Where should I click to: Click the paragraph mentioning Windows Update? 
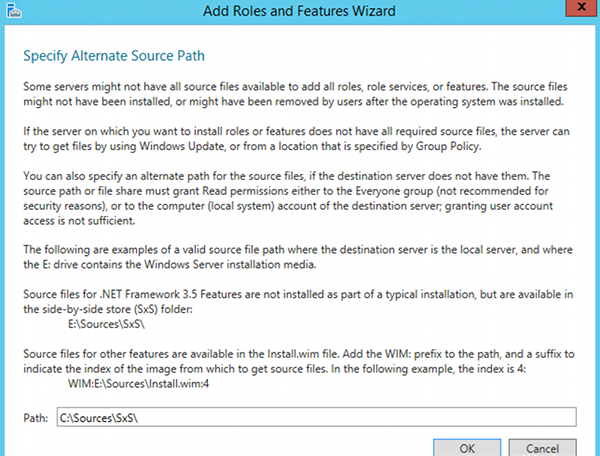point(296,139)
